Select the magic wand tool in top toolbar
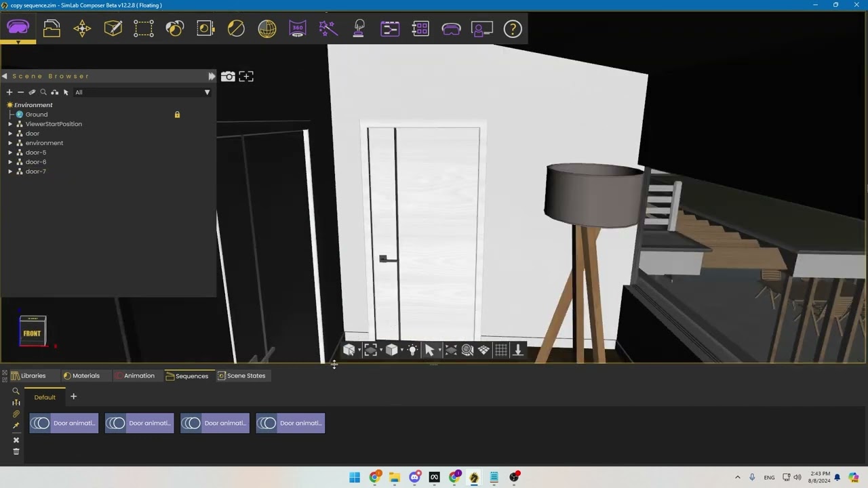 click(328, 28)
